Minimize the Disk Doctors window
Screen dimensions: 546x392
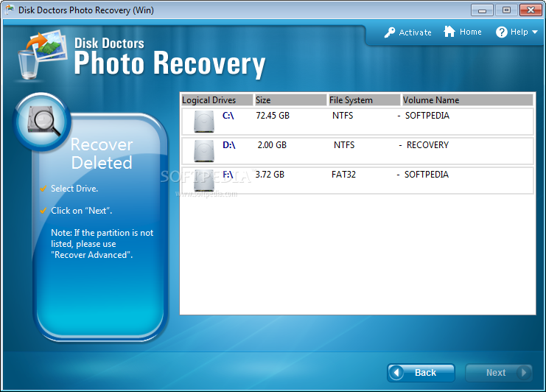(482, 10)
